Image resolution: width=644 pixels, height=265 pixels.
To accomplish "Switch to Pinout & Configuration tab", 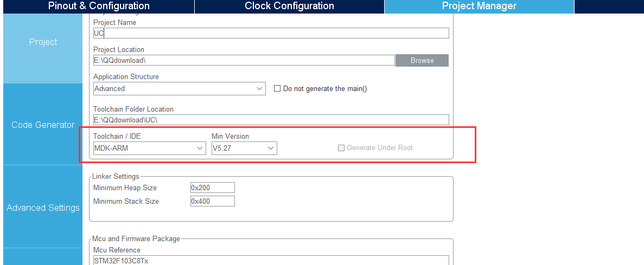I will 99,6.
